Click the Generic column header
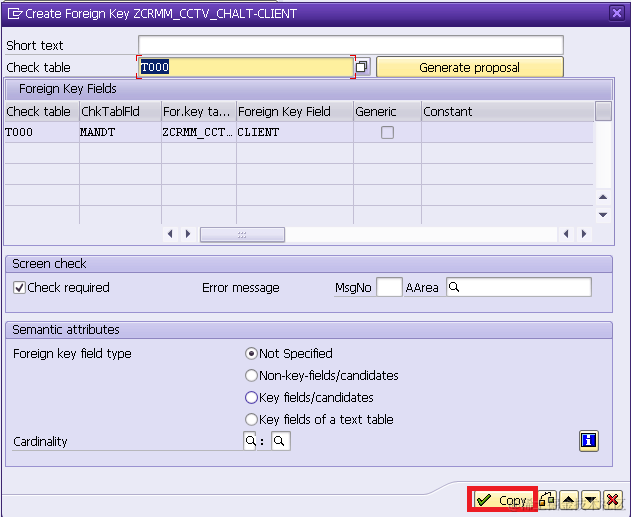The image size is (631, 517). [387, 111]
